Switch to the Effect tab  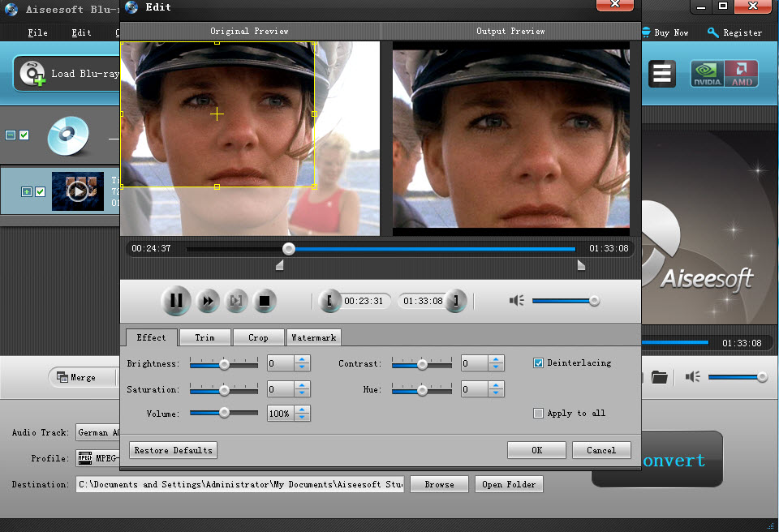click(x=151, y=337)
